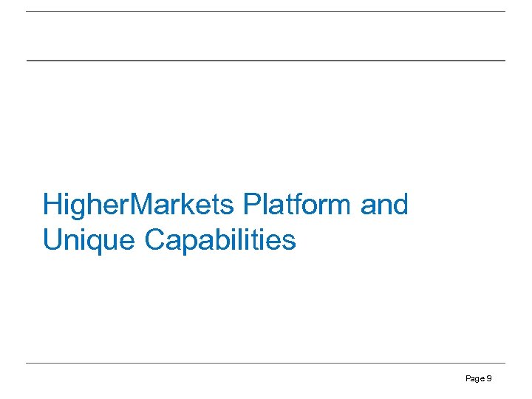532x399 pixels.
Task: Click the final "d" in "and"
Action: pyautogui.click(x=400, y=205)
